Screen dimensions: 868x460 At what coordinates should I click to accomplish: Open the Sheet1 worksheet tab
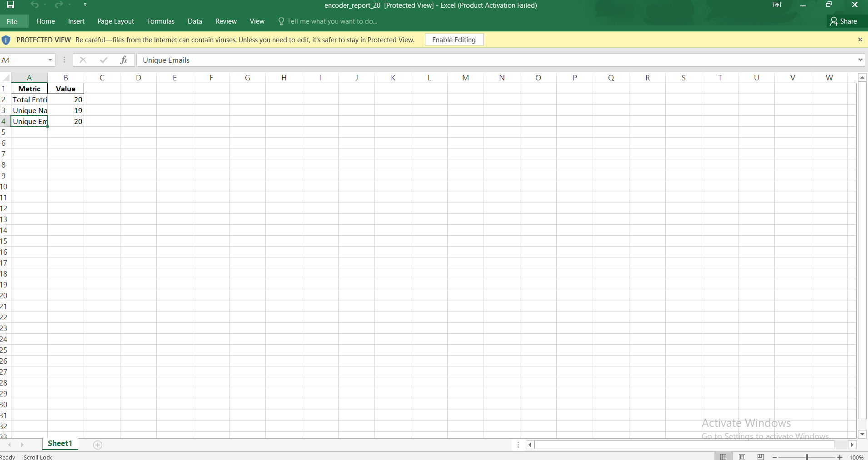60,444
